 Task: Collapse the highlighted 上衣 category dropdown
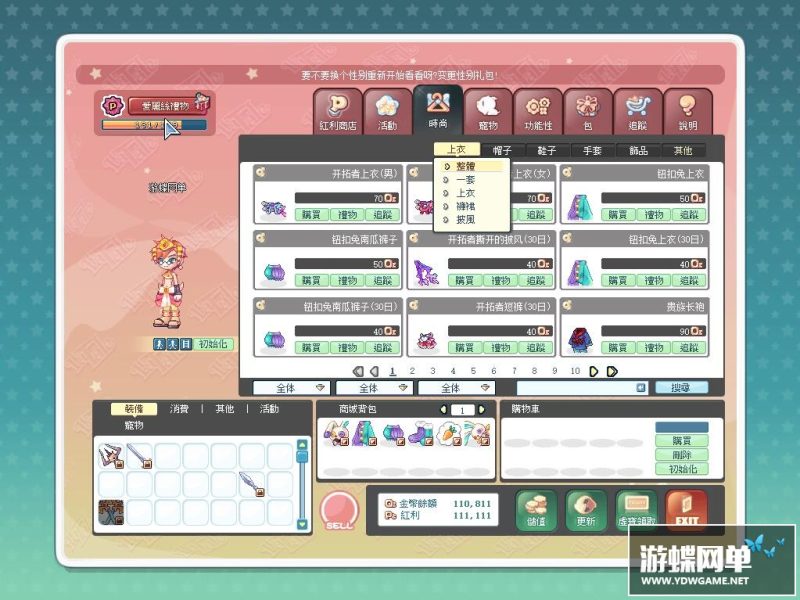tap(457, 149)
